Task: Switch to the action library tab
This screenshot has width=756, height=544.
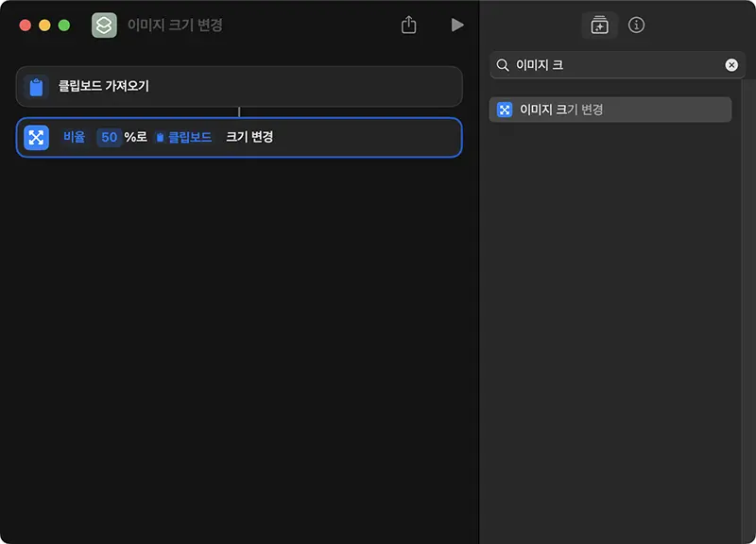Action: (599, 25)
